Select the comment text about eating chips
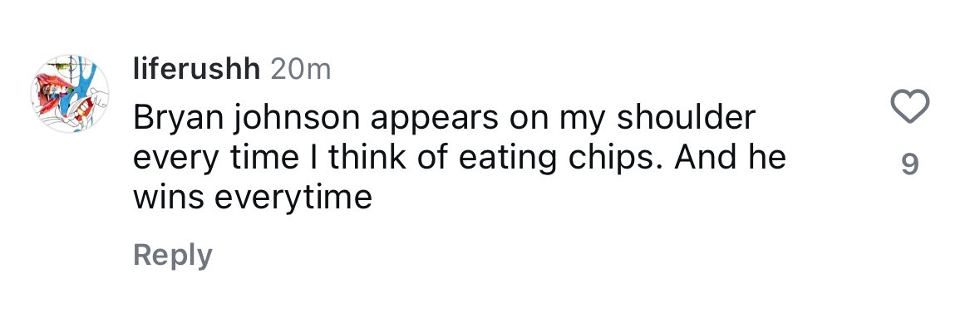This screenshot has height=323, width=980. (x=460, y=158)
